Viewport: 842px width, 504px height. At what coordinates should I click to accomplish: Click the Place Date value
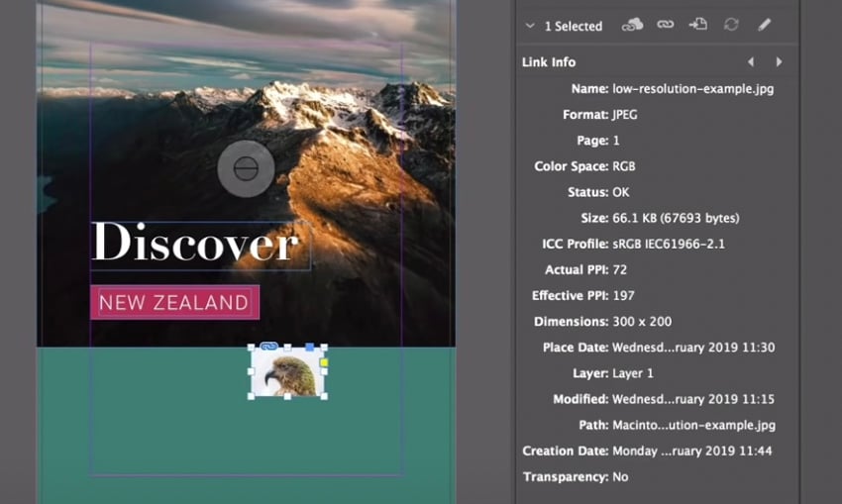click(x=693, y=348)
